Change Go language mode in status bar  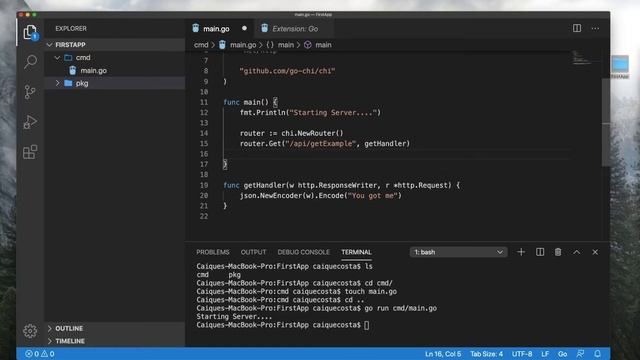click(562, 354)
